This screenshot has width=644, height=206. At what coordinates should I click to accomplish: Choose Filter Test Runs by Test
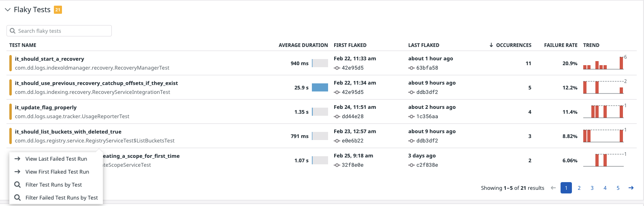tap(53, 185)
